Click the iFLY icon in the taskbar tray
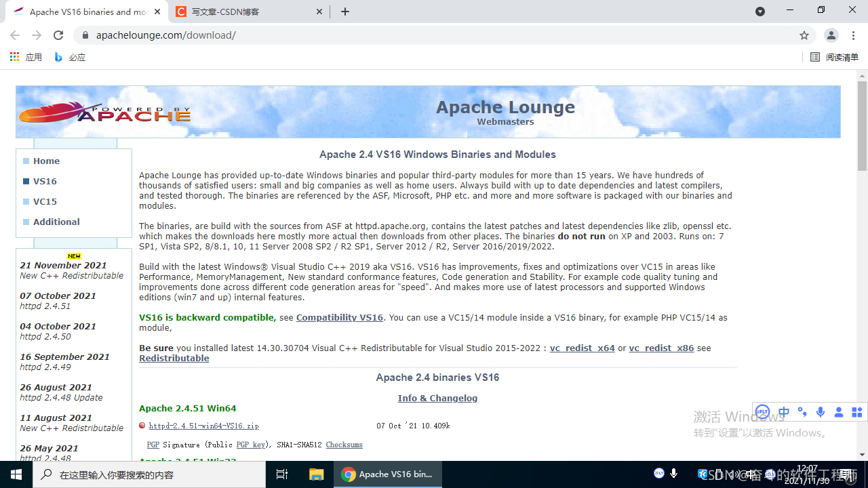Image resolution: width=868 pixels, height=488 pixels. pos(658,473)
